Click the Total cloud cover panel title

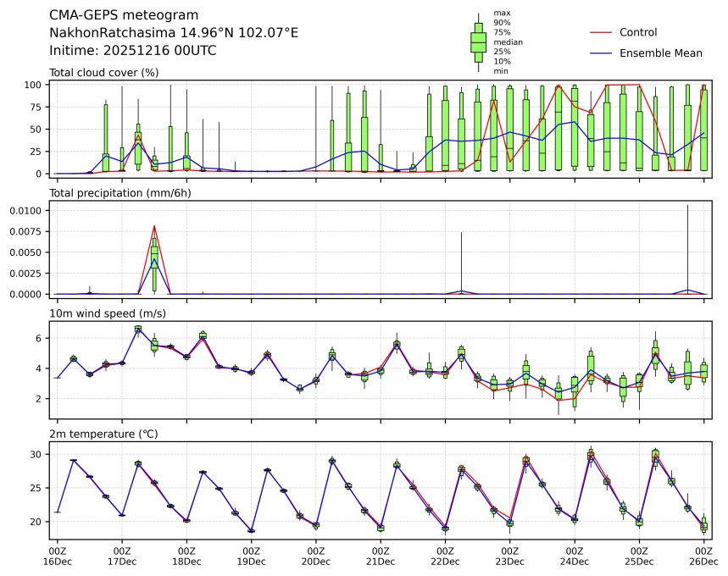(x=104, y=73)
